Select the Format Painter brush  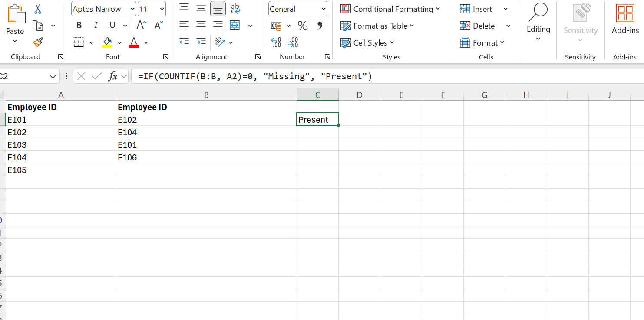[38, 42]
